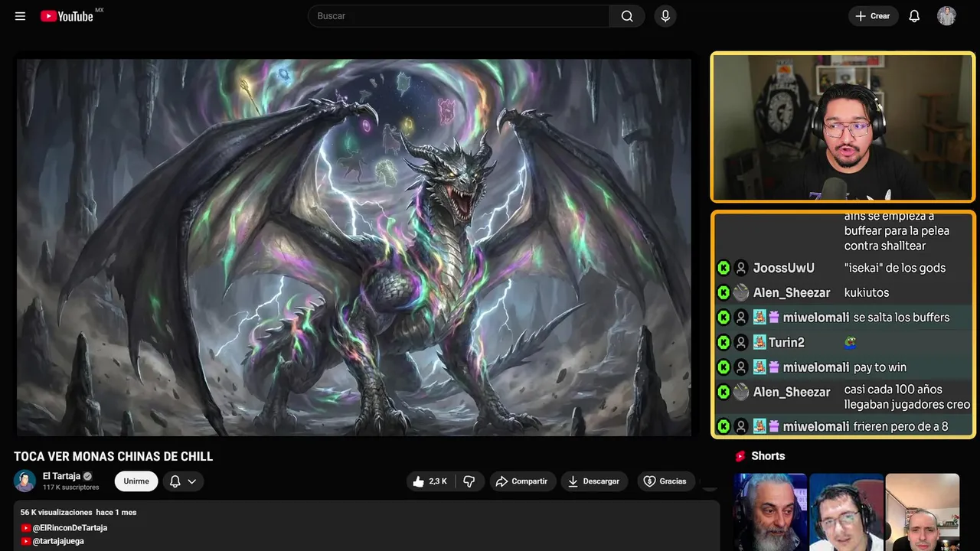
Task: Click "se salta los buffers" chat message
Action: pos(901,318)
